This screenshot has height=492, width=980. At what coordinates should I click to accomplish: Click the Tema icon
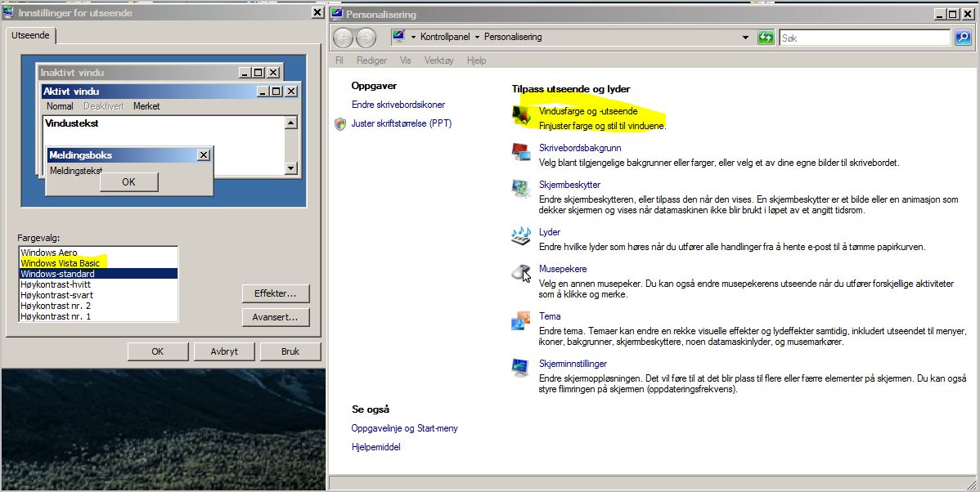tap(521, 320)
